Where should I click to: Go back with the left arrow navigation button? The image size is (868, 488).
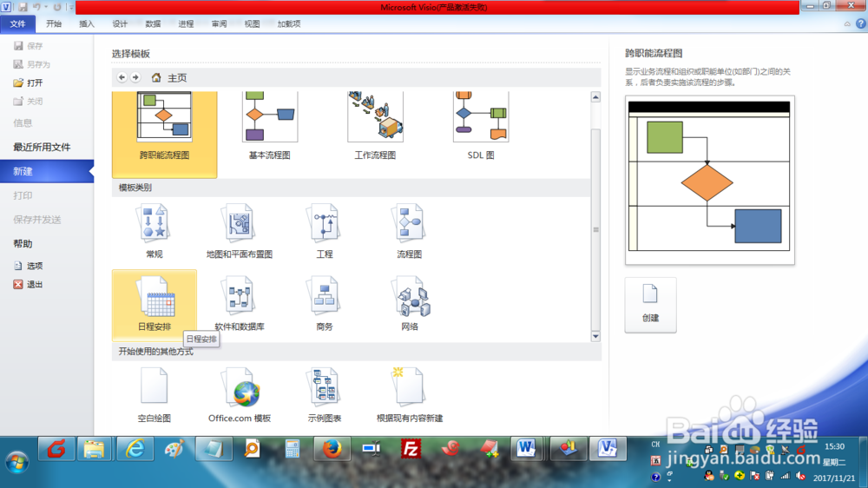tap(122, 77)
